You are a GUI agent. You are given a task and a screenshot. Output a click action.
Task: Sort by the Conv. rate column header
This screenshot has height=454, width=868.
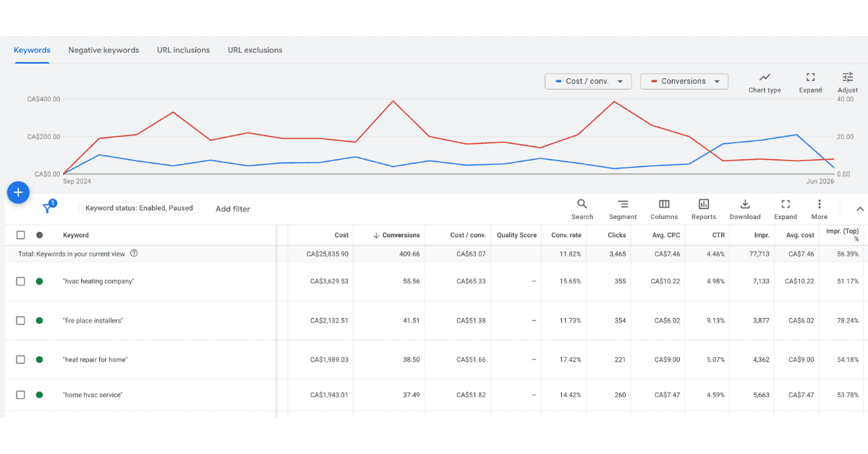[x=566, y=235]
